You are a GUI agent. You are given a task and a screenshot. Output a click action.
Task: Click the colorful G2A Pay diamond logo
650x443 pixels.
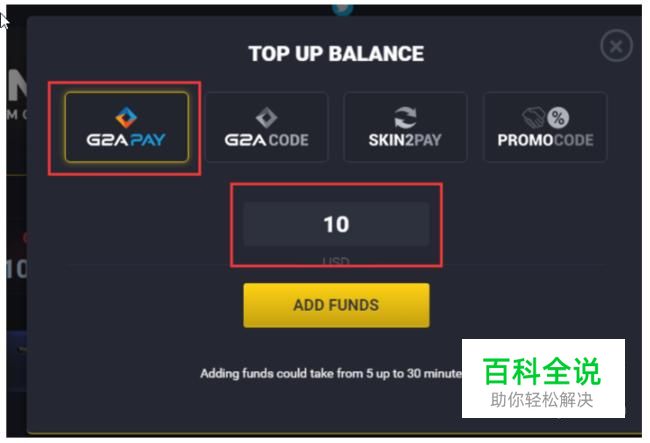pos(126,117)
